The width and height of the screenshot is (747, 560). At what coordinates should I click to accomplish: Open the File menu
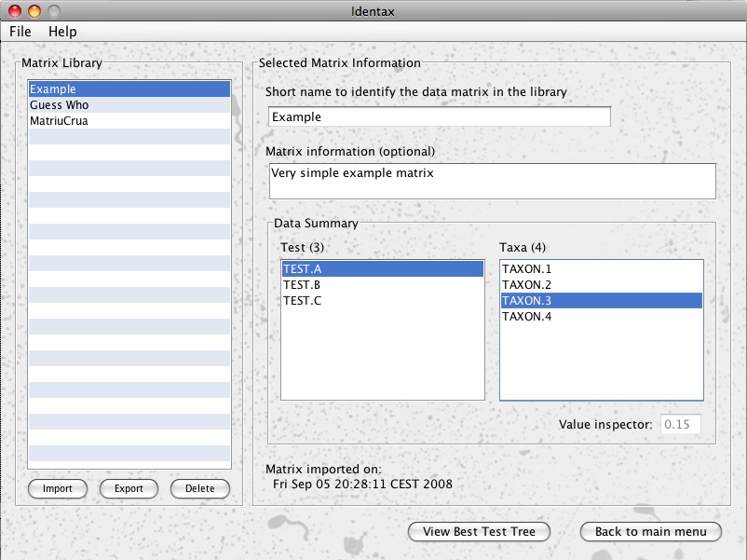click(x=20, y=32)
